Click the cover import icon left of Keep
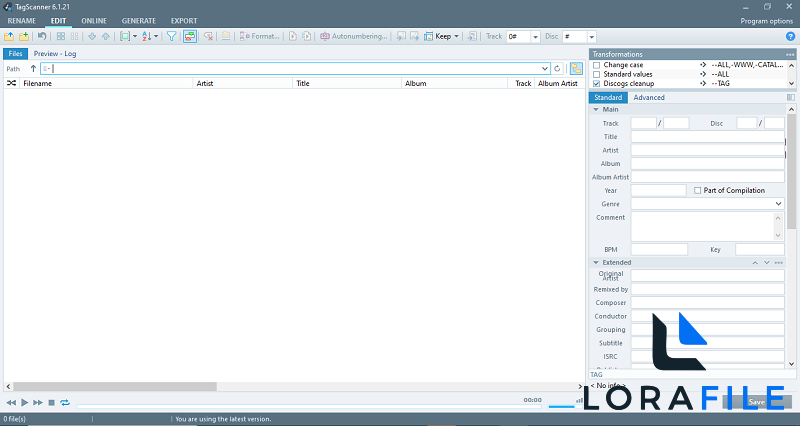Image resolution: width=800 pixels, height=426 pixels. point(414,36)
